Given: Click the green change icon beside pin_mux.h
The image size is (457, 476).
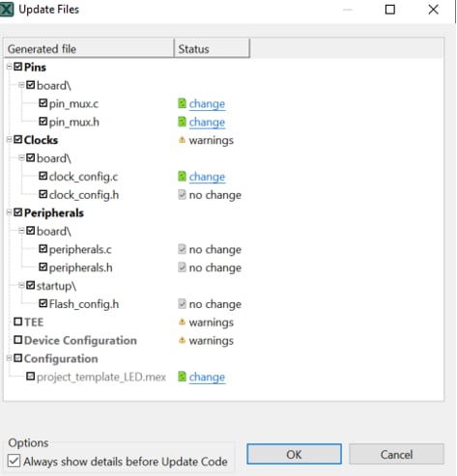Looking at the screenshot, I should 182,122.
